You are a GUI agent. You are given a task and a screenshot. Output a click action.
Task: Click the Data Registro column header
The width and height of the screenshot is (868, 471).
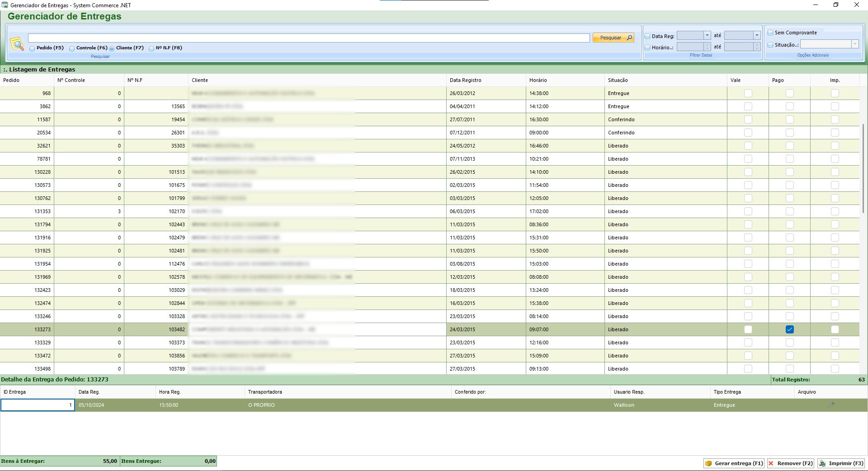(x=465, y=80)
